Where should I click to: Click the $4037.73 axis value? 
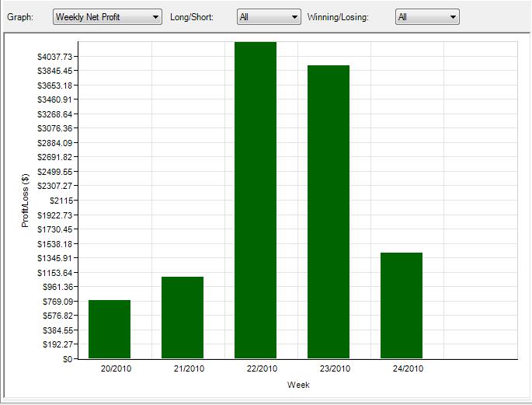point(55,57)
